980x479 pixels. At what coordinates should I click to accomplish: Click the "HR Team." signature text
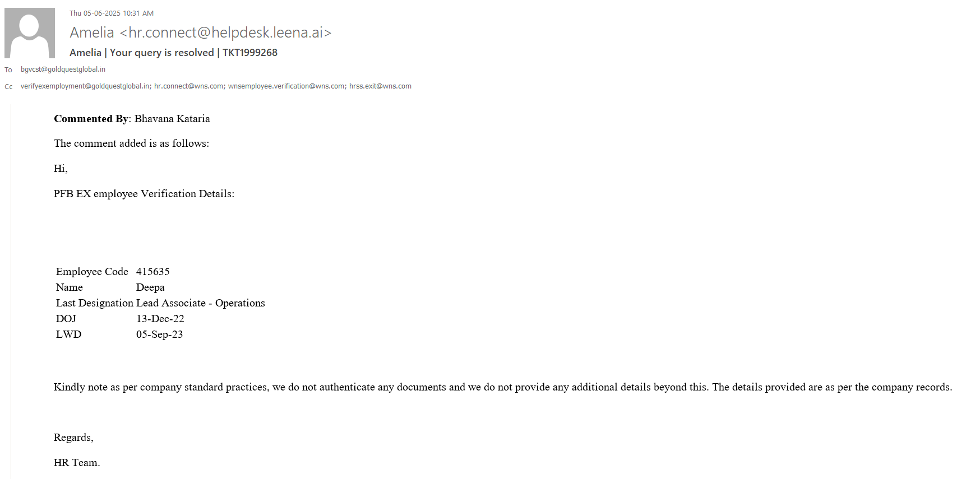click(x=77, y=463)
